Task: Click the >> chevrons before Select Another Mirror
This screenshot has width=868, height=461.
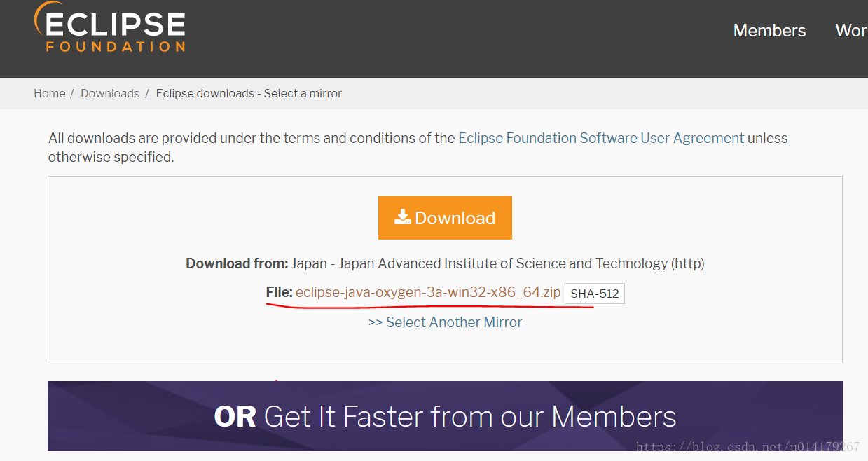Action: [x=376, y=322]
